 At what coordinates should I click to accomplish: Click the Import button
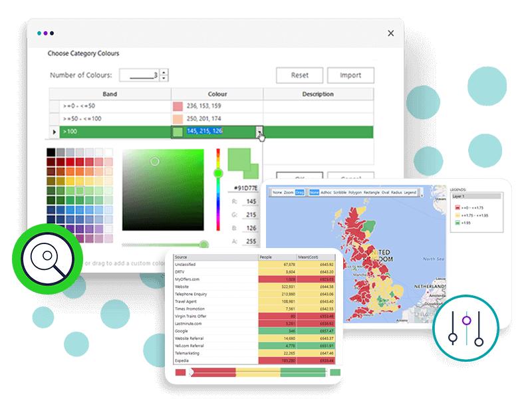click(350, 75)
